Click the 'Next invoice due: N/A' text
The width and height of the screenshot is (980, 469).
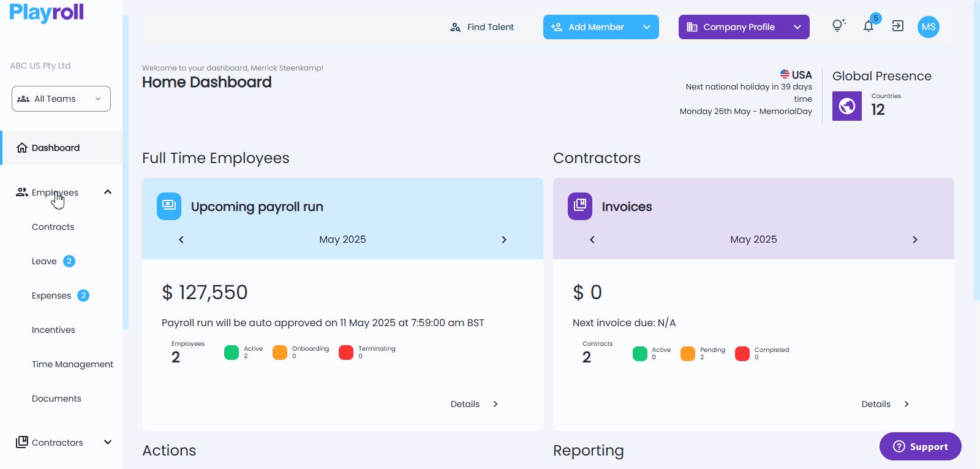click(624, 323)
